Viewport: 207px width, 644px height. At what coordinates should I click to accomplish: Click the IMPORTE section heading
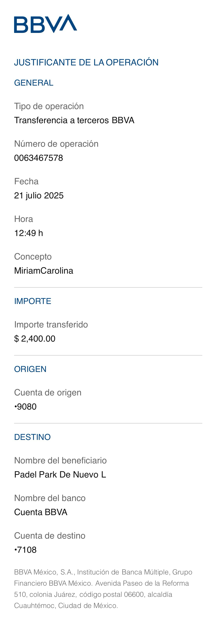(x=33, y=301)
